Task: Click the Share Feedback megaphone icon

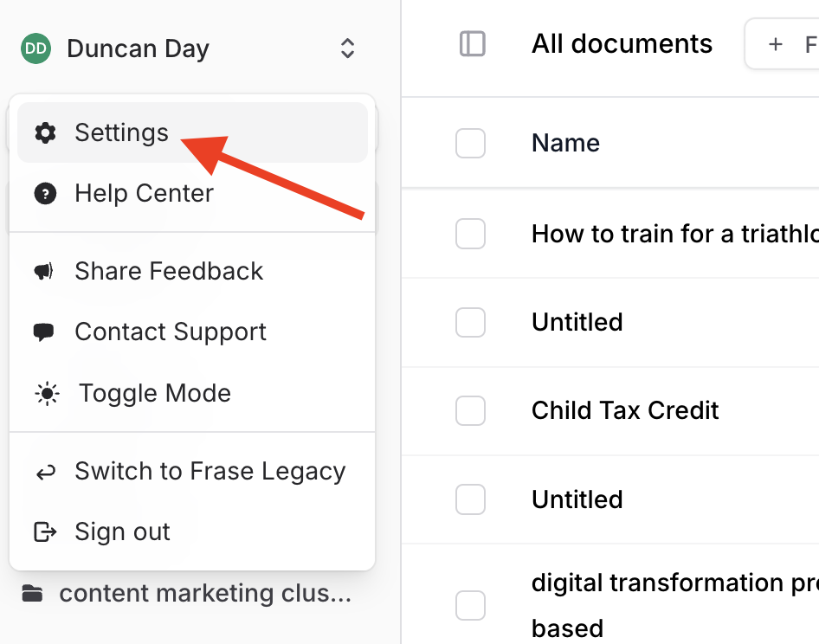Action: [x=44, y=272]
